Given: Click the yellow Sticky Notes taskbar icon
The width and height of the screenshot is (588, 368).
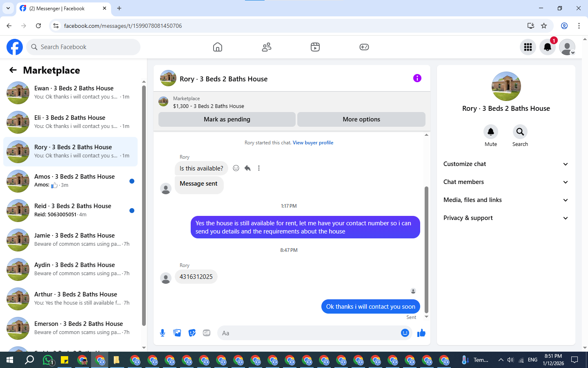Looking at the screenshot, I should (65, 360).
